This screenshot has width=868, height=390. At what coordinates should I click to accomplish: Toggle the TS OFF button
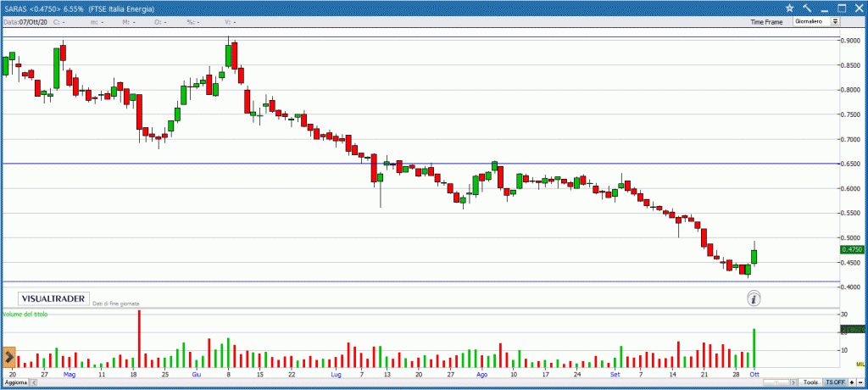[835, 382]
